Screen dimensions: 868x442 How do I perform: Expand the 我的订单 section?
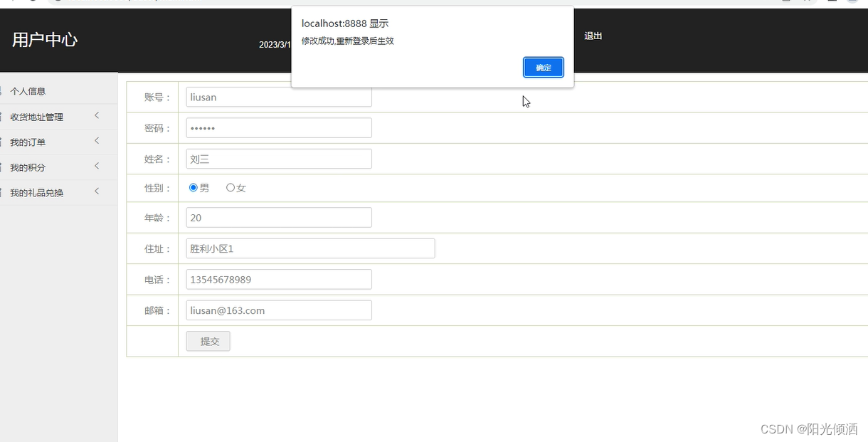click(97, 141)
